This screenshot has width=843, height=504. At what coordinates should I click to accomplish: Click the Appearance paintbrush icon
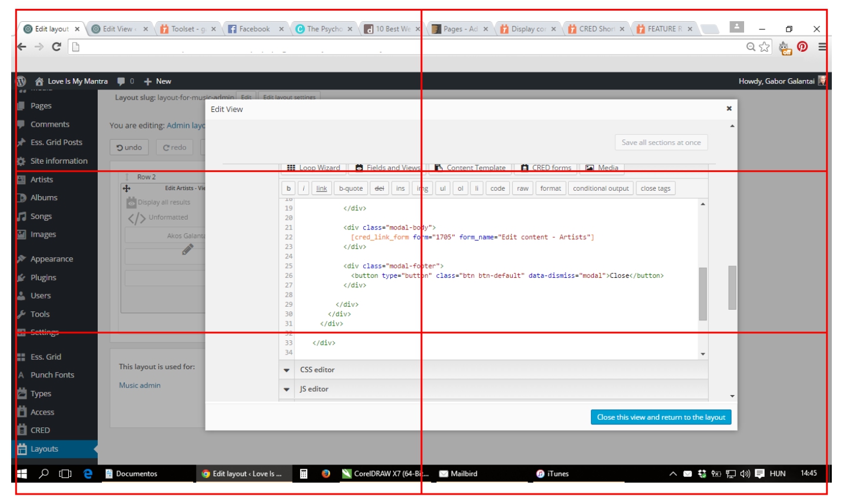(x=21, y=259)
